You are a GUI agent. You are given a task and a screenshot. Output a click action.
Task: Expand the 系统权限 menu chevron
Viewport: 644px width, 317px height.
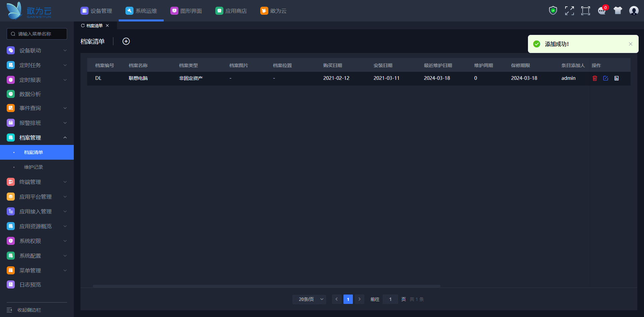click(x=65, y=241)
